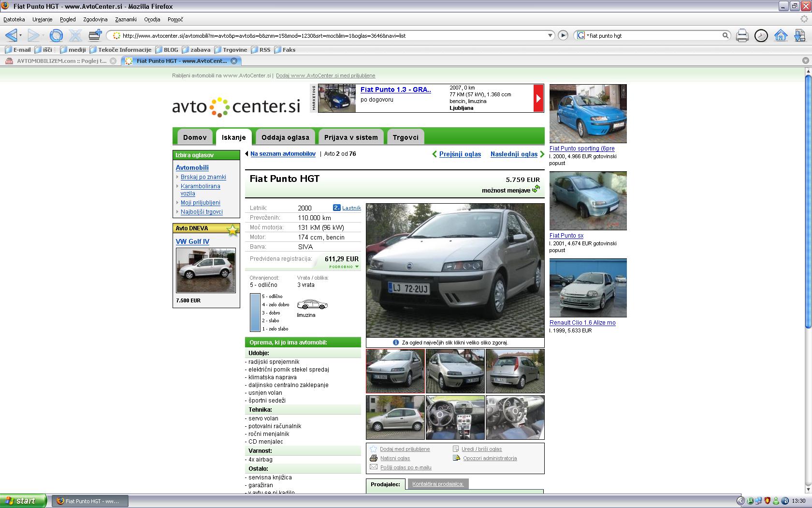The width and height of the screenshot is (812, 508).
Task: Click the browser Forward arrow button
Action: 33,35
